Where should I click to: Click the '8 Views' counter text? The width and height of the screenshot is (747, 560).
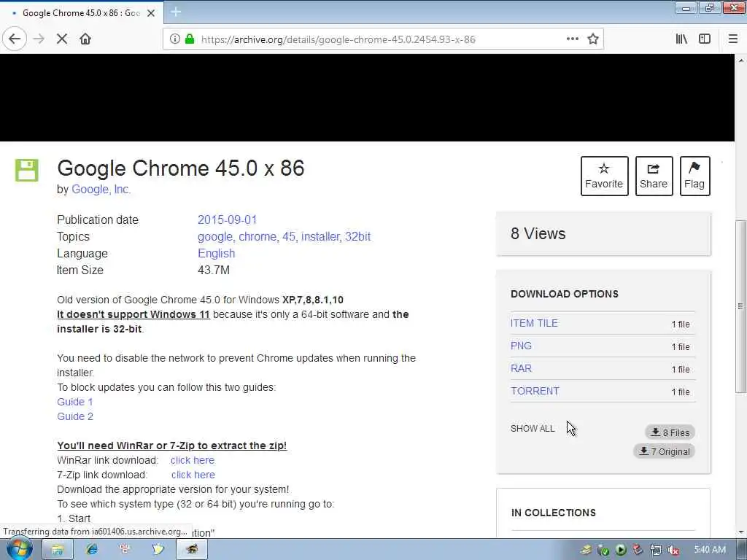point(538,233)
